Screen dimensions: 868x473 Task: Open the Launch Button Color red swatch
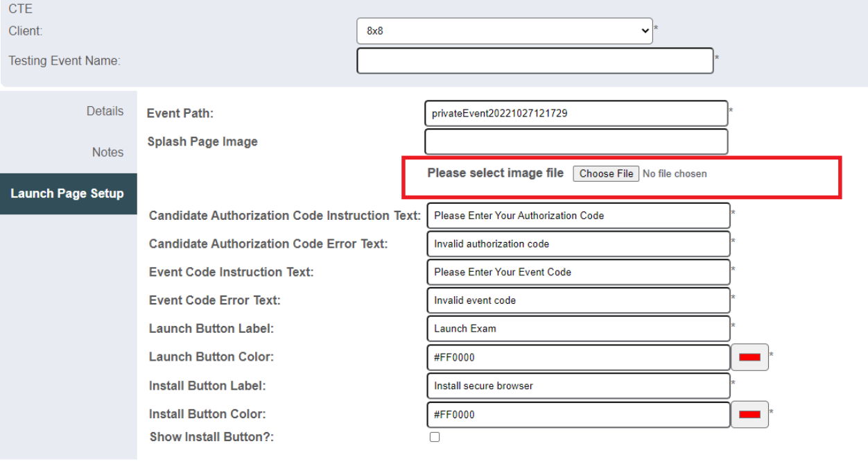pyautogui.click(x=749, y=357)
